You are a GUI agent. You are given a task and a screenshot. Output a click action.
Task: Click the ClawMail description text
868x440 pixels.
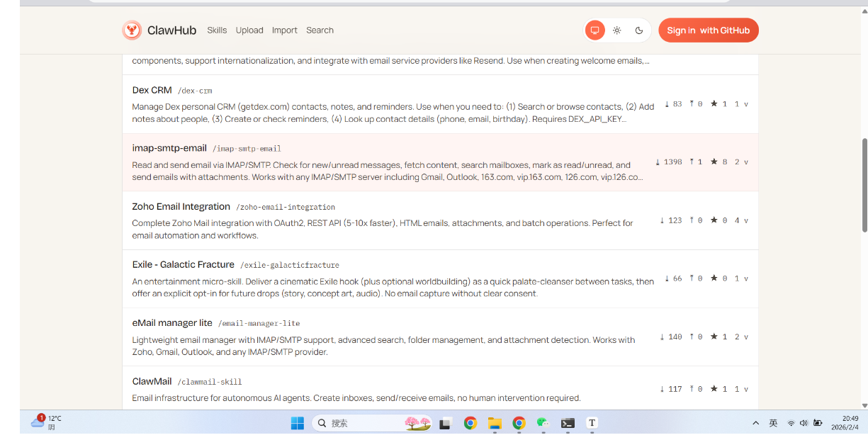point(356,398)
